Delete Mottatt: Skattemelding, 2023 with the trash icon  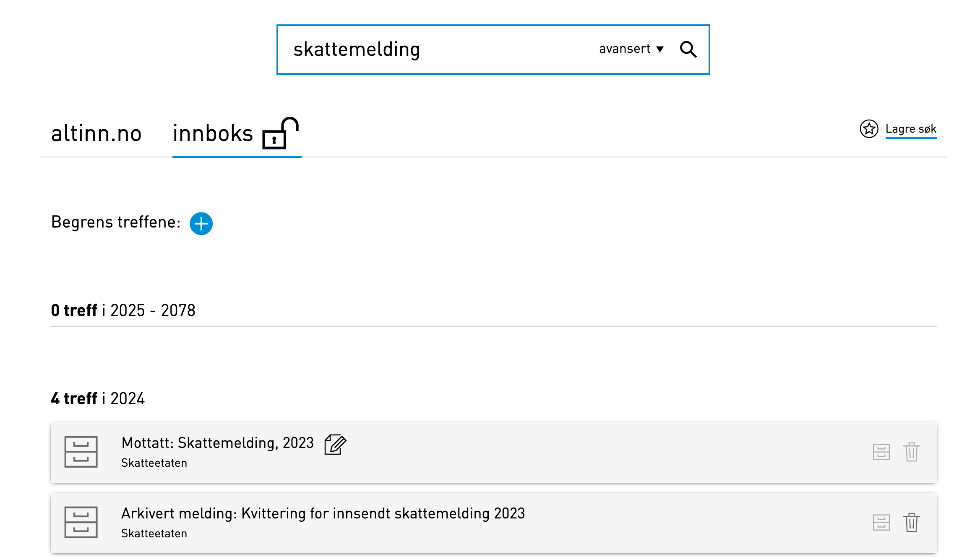coord(912,452)
